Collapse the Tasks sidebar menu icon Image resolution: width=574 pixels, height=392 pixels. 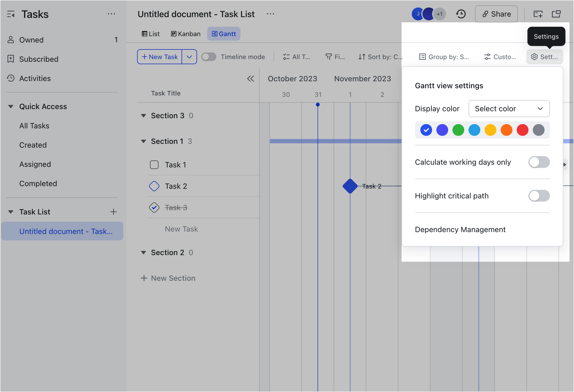coord(11,14)
